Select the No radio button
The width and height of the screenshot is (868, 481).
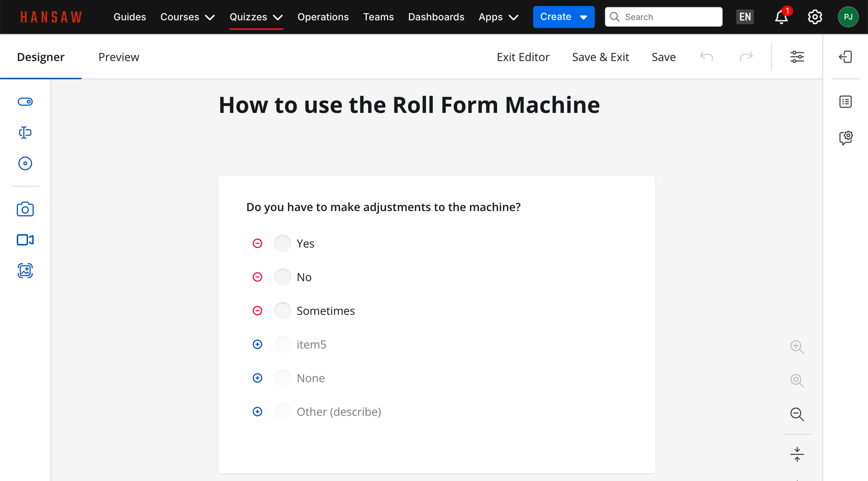pyautogui.click(x=282, y=277)
